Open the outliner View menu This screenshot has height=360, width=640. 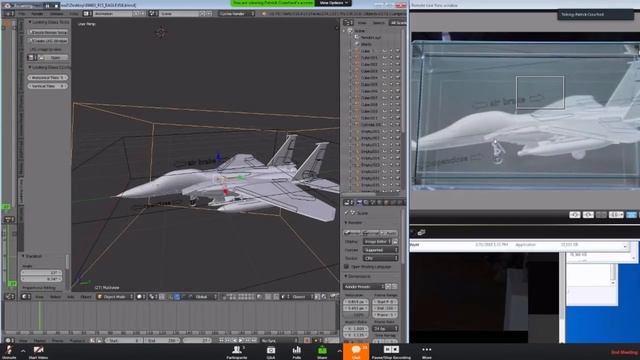point(362,23)
